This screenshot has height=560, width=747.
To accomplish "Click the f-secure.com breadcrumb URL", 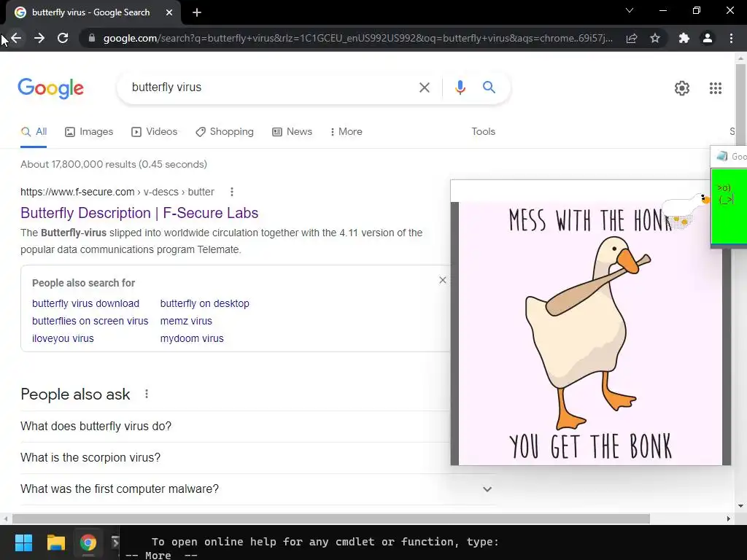I will click(x=117, y=192).
